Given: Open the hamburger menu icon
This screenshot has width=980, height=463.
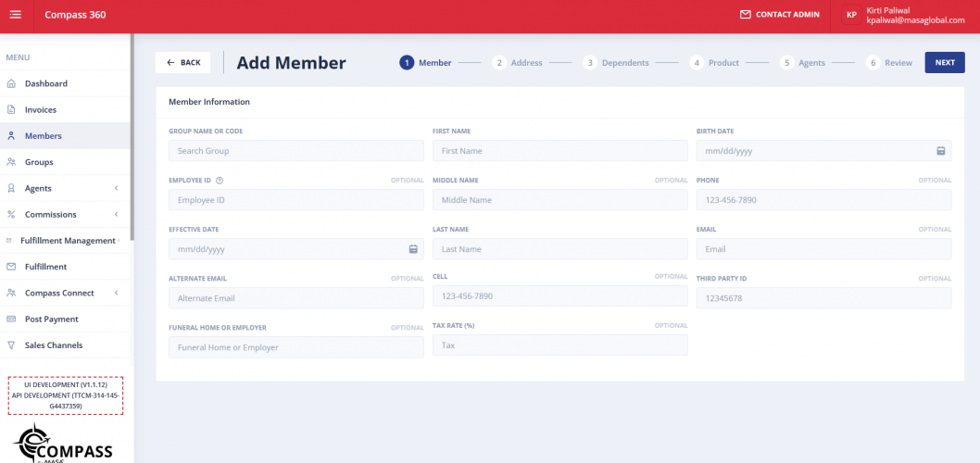Looking at the screenshot, I should (x=15, y=15).
